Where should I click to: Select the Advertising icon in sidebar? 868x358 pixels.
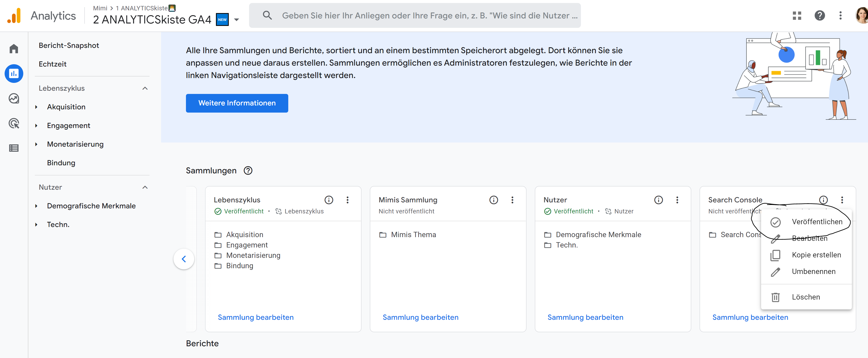(14, 123)
